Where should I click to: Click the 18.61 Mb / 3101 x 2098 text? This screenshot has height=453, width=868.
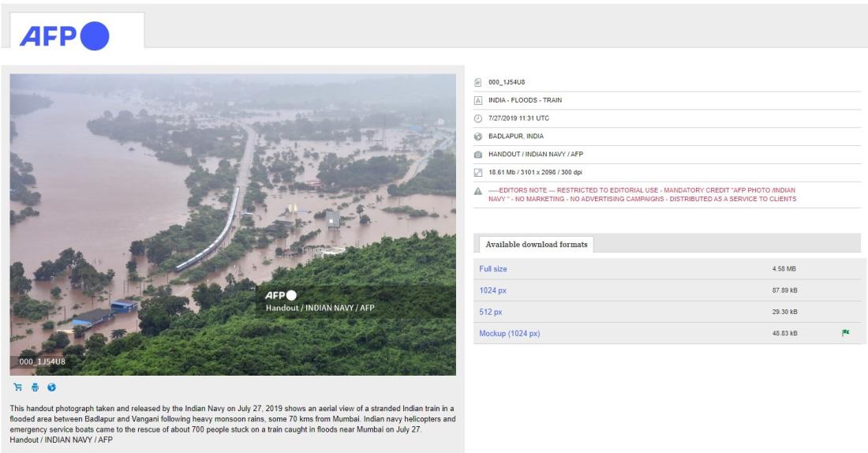535,172
